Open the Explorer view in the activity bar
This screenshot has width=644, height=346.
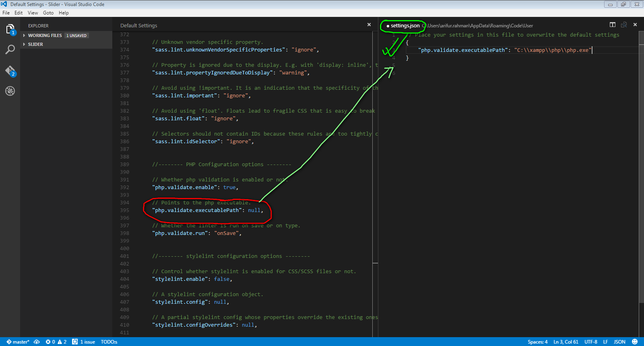point(10,29)
